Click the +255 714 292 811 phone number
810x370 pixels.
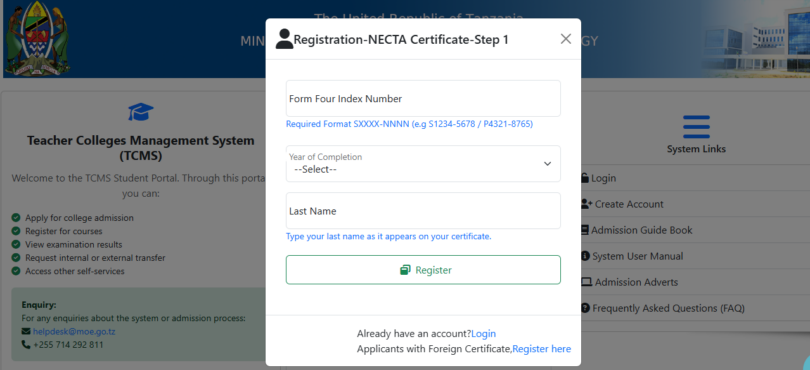click(x=68, y=344)
